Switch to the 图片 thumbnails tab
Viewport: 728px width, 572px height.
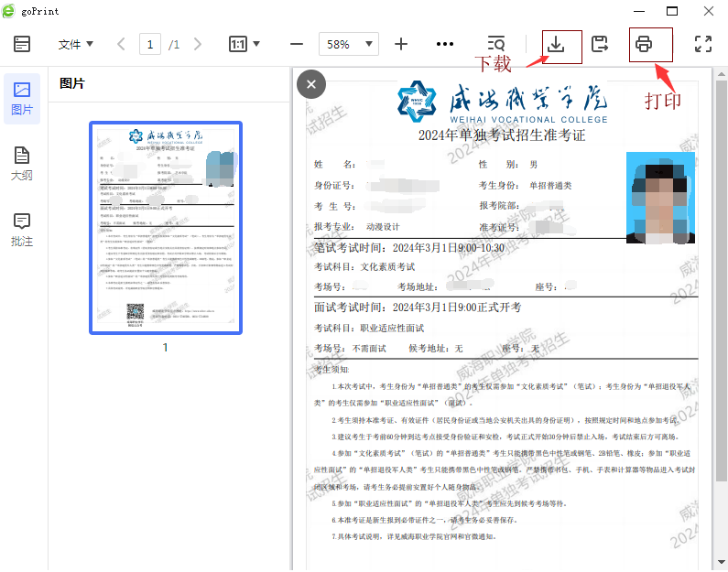(x=22, y=98)
